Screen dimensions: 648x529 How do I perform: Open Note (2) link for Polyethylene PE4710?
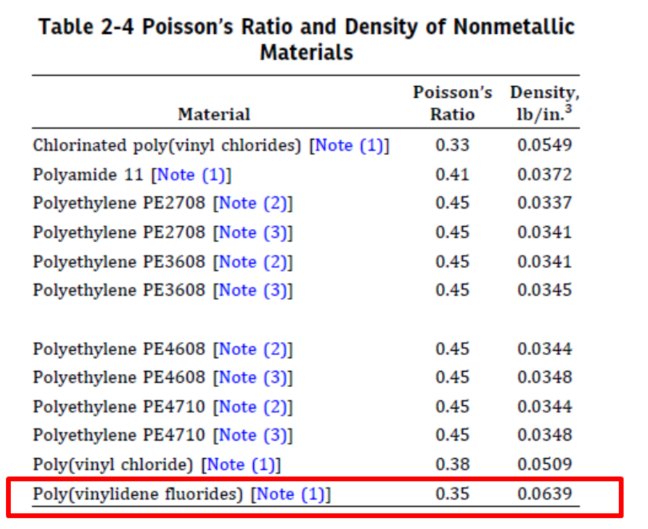254,407
